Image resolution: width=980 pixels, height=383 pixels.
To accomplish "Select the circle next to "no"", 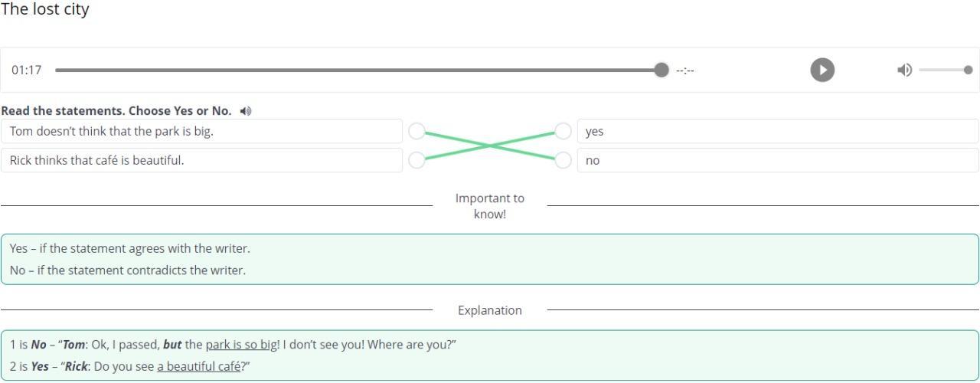I will pyautogui.click(x=563, y=160).
